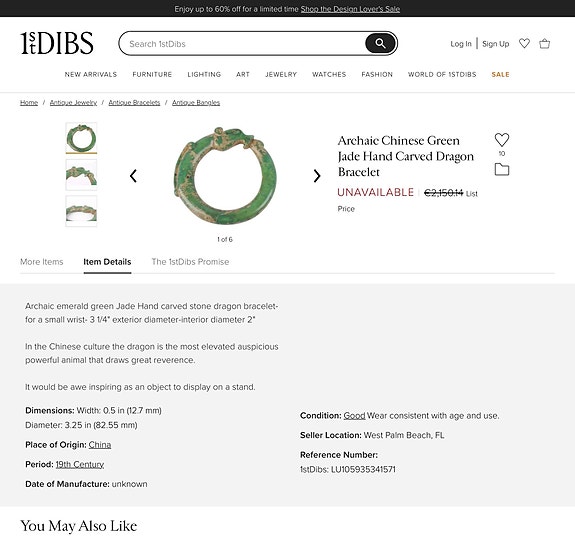Image resolution: width=575 pixels, height=541 pixels.
Task: Click 'You May Also Like' heading
Action: coord(78,526)
